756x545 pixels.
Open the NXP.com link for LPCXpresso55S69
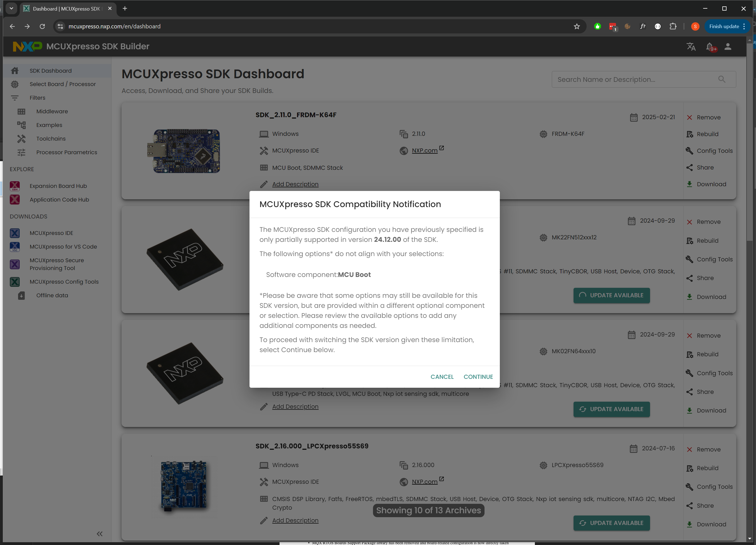pyautogui.click(x=424, y=482)
